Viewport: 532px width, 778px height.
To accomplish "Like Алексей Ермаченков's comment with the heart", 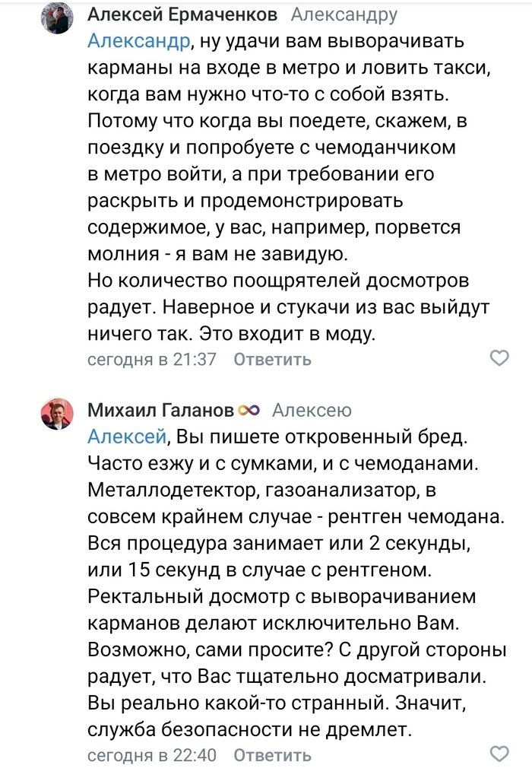I will click(499, 358).
